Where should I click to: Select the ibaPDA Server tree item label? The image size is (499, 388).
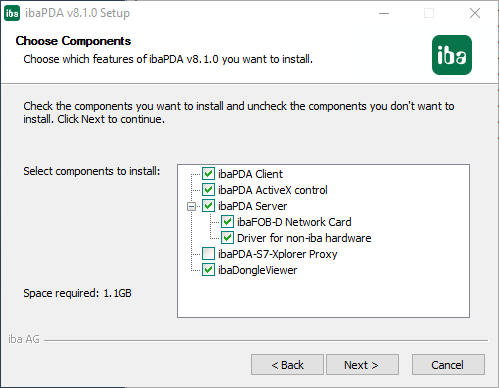pyautogui.click(x=252, y=206)
